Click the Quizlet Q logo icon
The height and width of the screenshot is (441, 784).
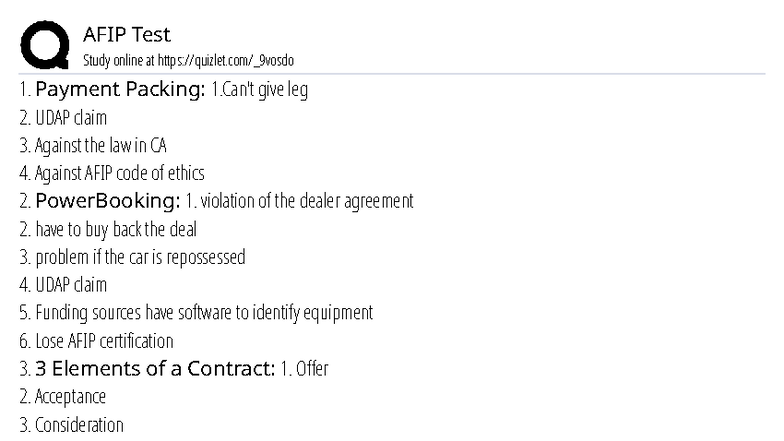coord(44,44)
